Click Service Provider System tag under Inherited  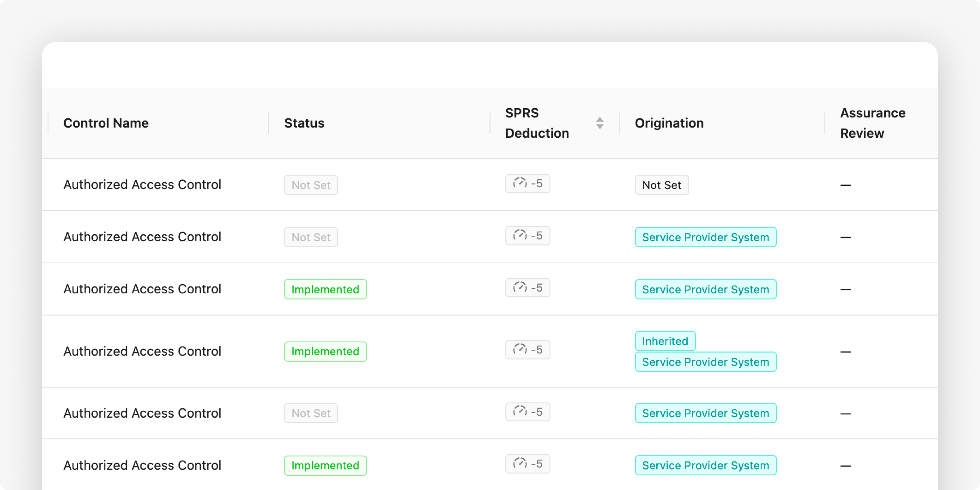(705, 362)
